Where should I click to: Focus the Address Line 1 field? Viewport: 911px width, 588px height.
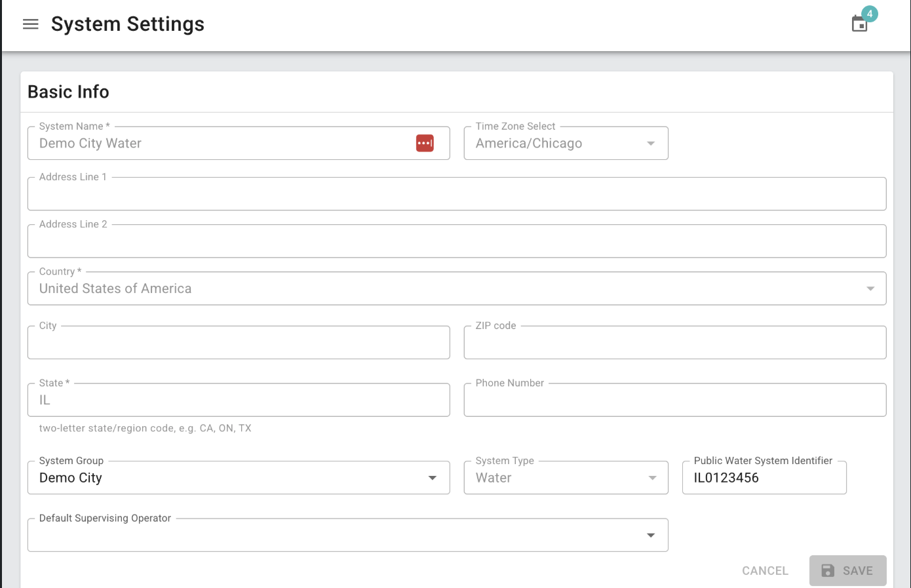[456, 195]
